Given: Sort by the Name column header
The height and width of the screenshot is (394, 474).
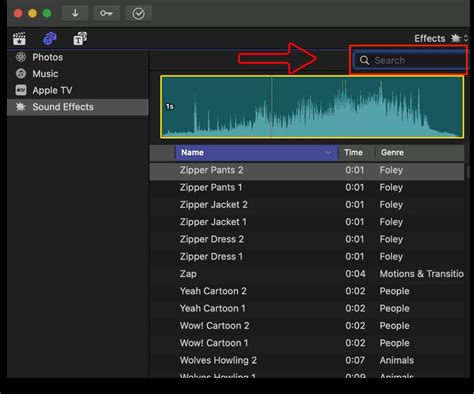Looking at the screenshot, I should click(257, 153).
